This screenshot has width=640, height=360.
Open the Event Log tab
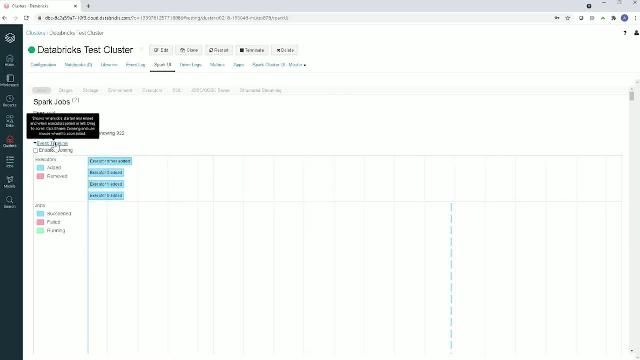[136, 65]
